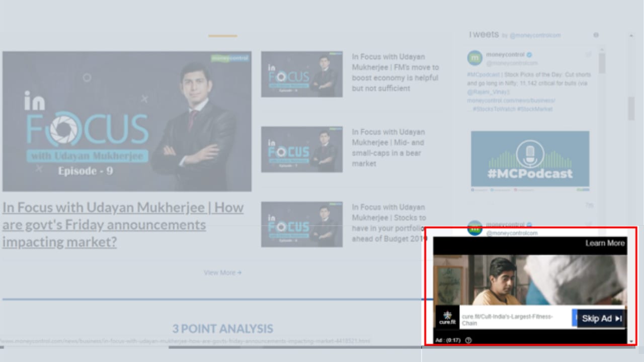The height and width of the screenshot is (362, 644).
Task: Click thumbnail for FM's move video
Action: 302,74
